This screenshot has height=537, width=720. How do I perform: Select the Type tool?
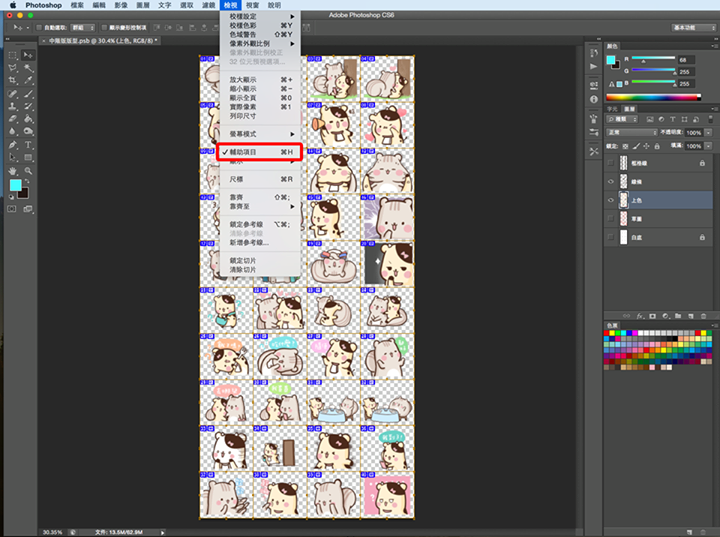pos(28,145)
